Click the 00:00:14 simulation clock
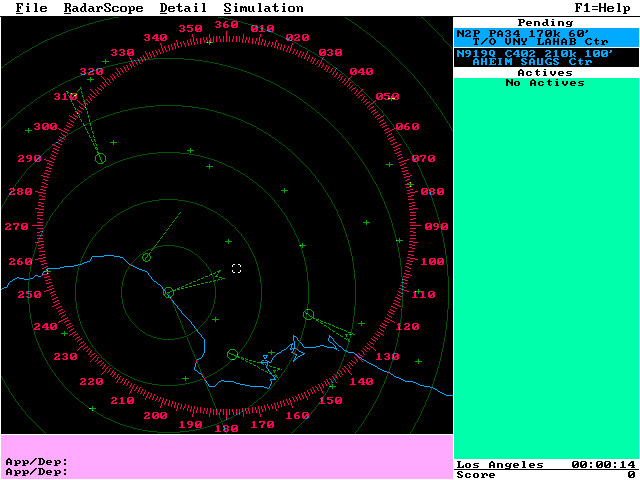640x480 pixels. (x=603, y=464)
